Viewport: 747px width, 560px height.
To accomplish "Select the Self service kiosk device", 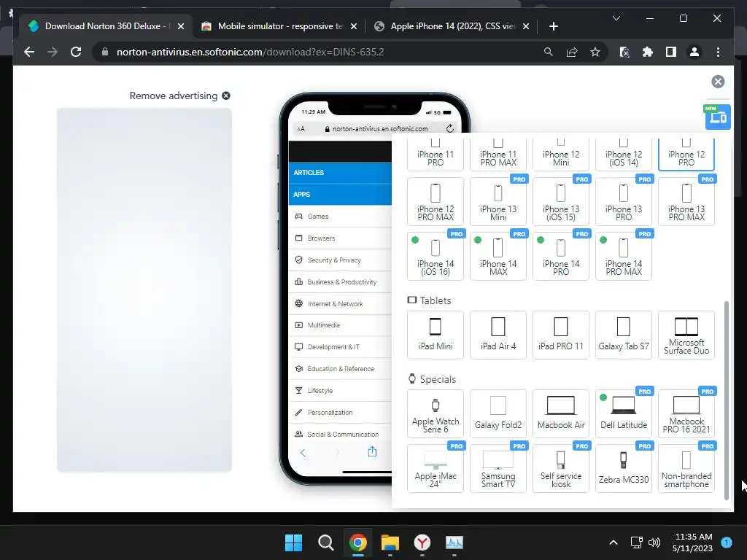I will coord(561,468).
